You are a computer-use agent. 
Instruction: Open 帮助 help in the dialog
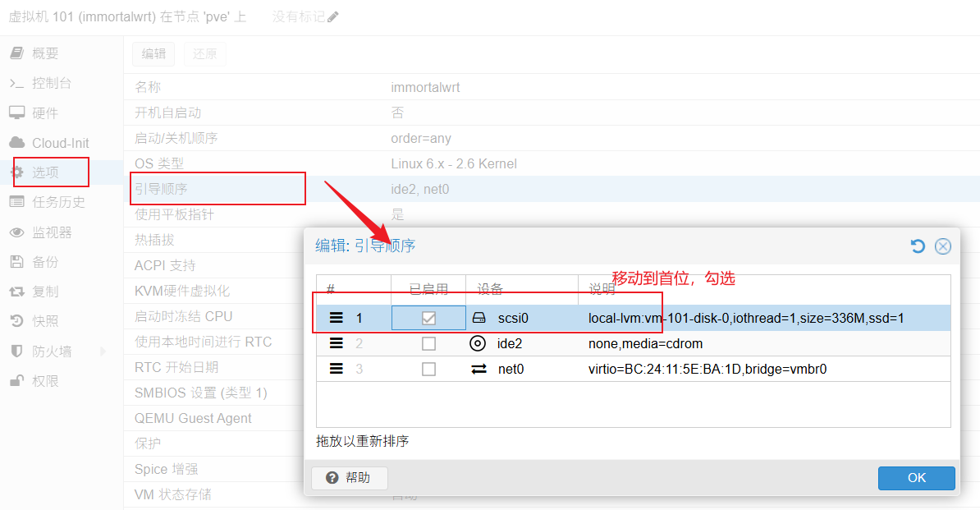350,478
